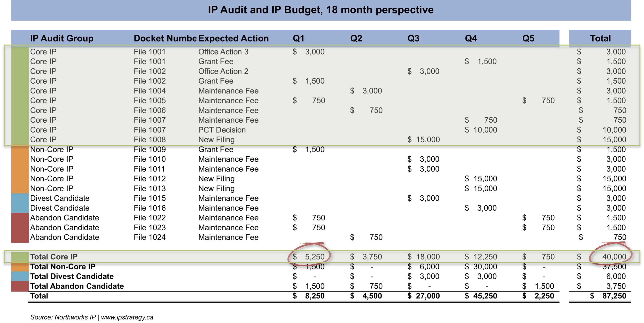
Task: Click the grand total Q4 value 45,250
Action: 485,296
